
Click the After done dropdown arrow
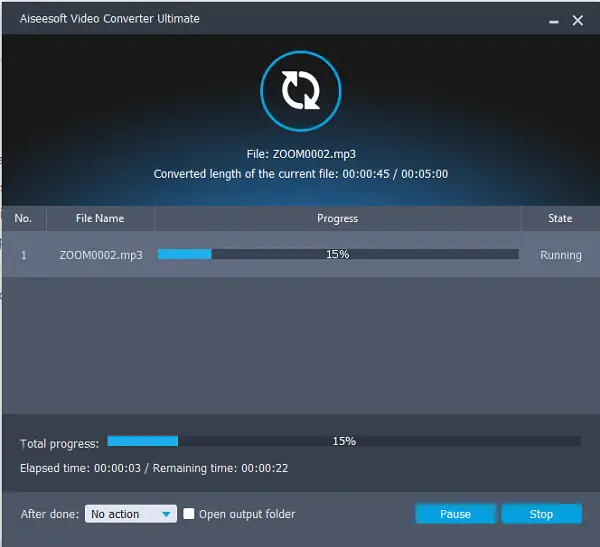pyautogui.click(x=166, y=514)
